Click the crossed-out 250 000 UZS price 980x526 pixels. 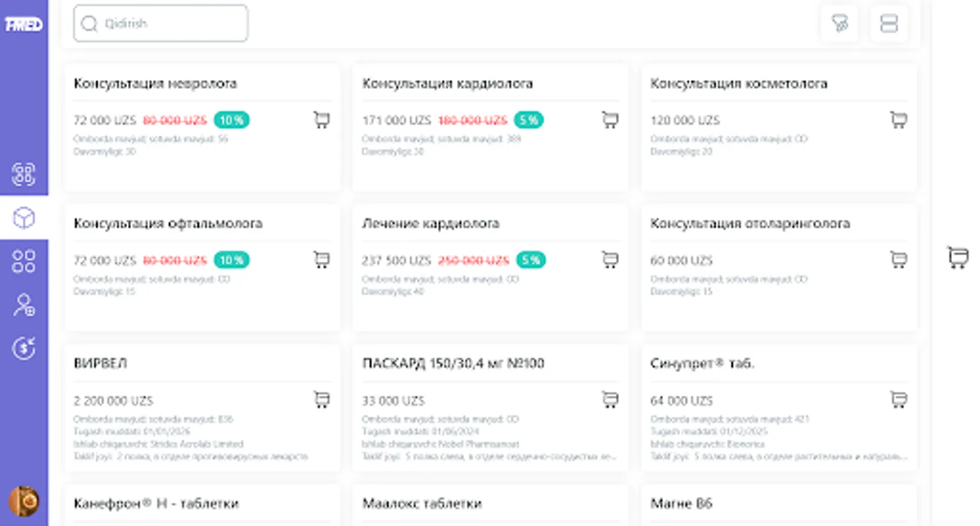tap(474, 260)
